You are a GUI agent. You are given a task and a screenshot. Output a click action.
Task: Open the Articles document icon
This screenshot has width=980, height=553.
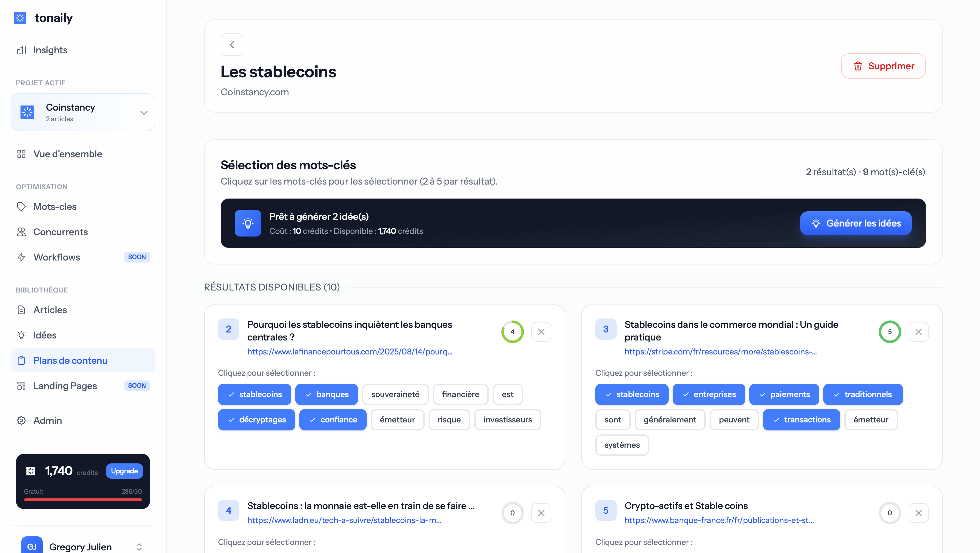[x=21, y=310]
